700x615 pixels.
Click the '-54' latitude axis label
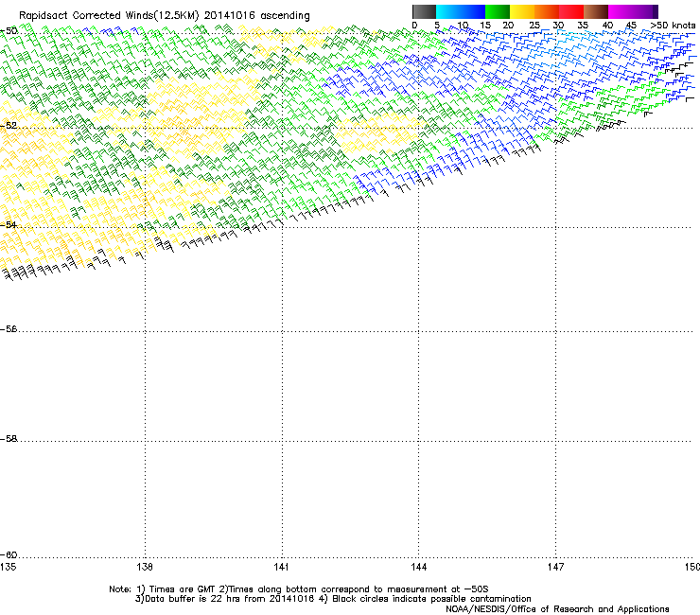tap(9, 224)
